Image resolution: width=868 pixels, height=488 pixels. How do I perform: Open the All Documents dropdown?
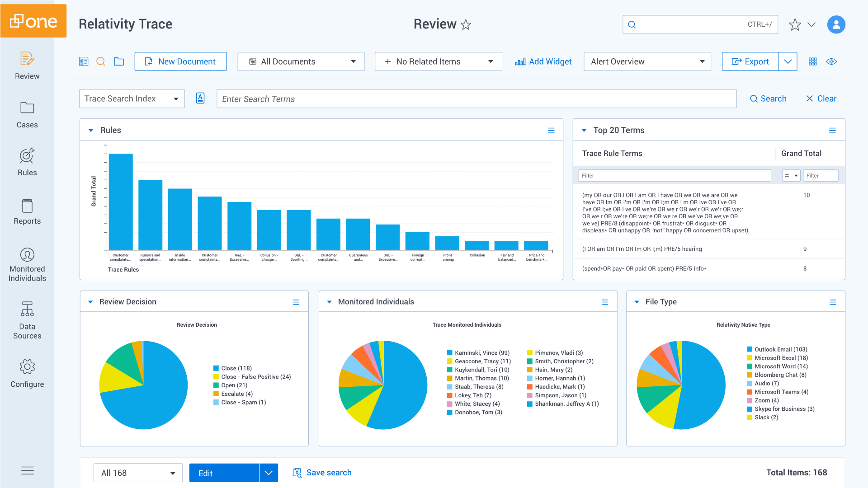pyautogui.click(x=301, y=61)
